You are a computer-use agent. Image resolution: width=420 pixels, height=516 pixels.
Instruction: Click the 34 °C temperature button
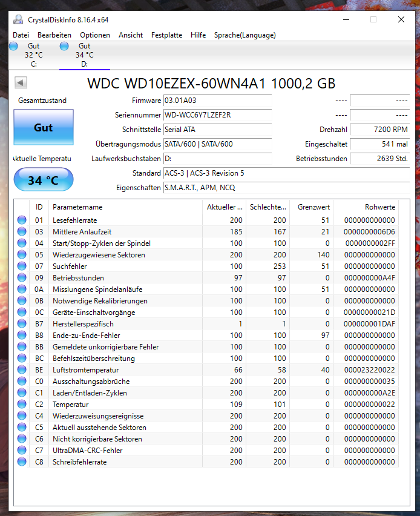coord(44,180)
